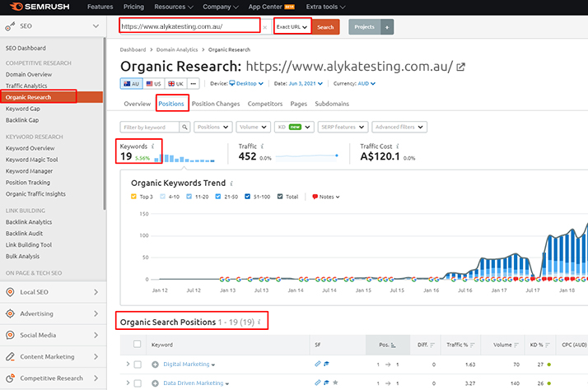Open the Advanced filters dropdown
This screenshot has height=390, width=588.
399,127
